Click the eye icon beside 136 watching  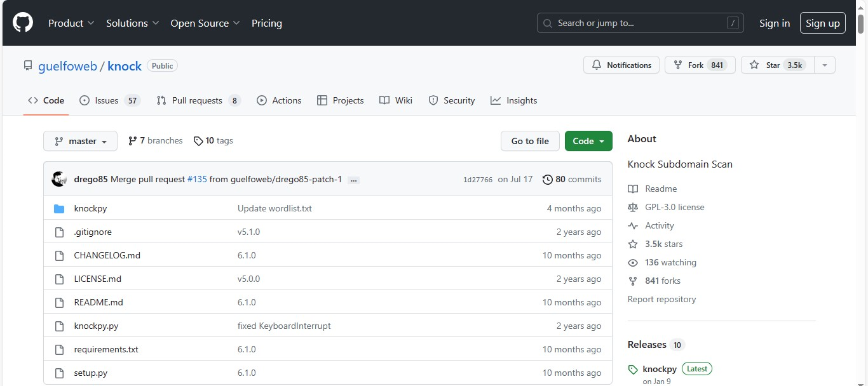click(x=633, y=262)
